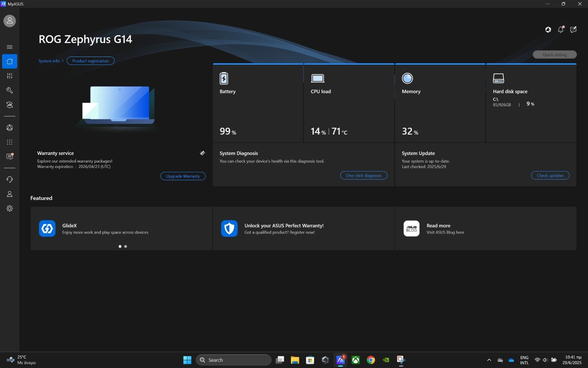This screenshot has width=588, height=368.
Task: Open File Explorer from taskbar
Action: click(295, 360)
